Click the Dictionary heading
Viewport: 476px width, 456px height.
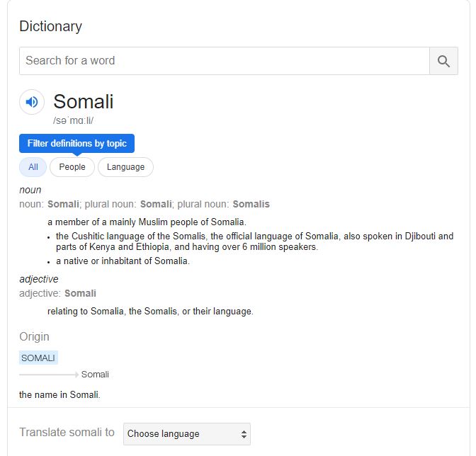click(x=51, y=26)
